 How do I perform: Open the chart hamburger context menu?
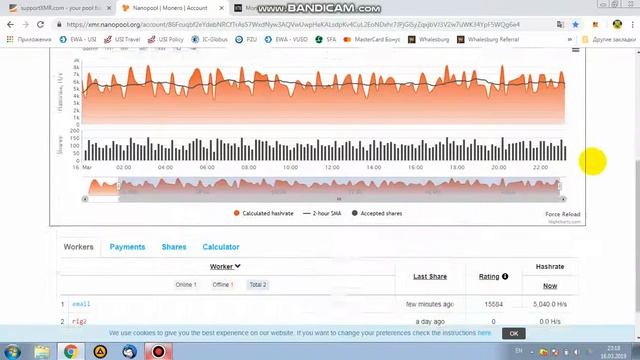pos(576,50)
